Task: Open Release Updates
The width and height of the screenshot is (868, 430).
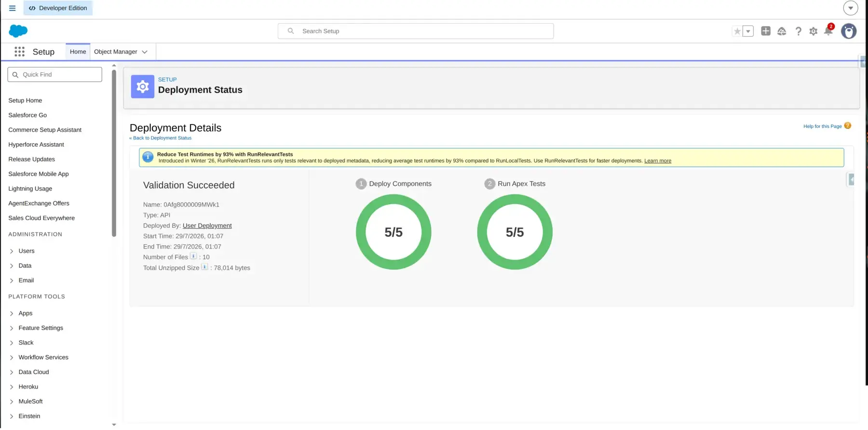Action: pyautogui.click(x=31, y=159)
